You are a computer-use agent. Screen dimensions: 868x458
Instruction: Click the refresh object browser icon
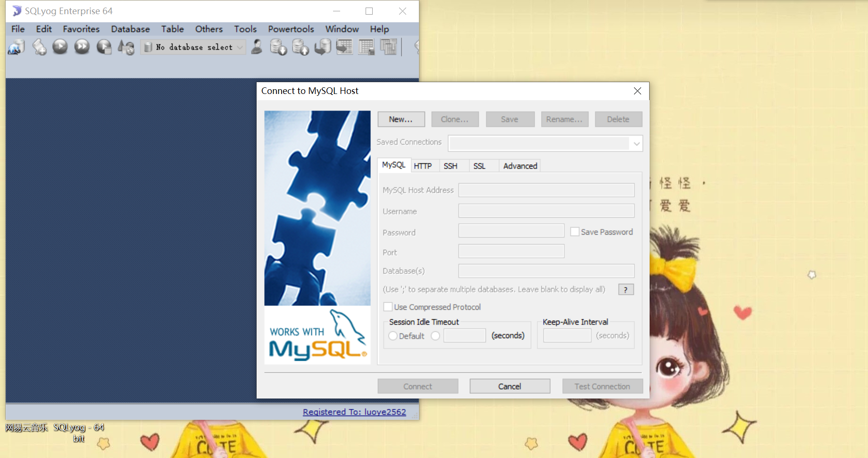pyautogui.click(x=126, y=47)
